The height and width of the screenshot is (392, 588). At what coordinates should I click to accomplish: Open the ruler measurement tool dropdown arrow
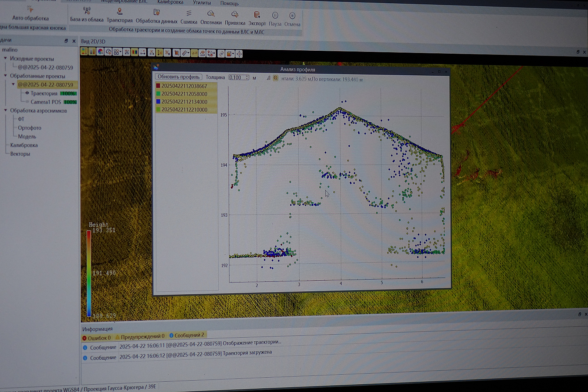tap(189, 53)
